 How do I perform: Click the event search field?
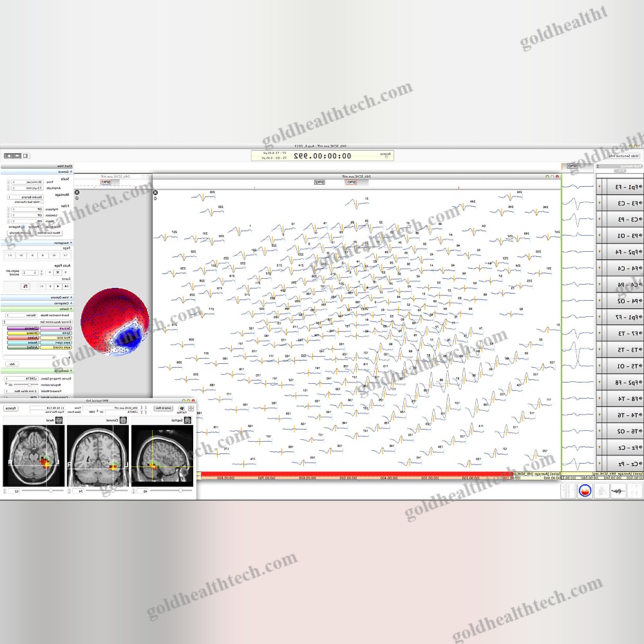(x=30, y=357)
